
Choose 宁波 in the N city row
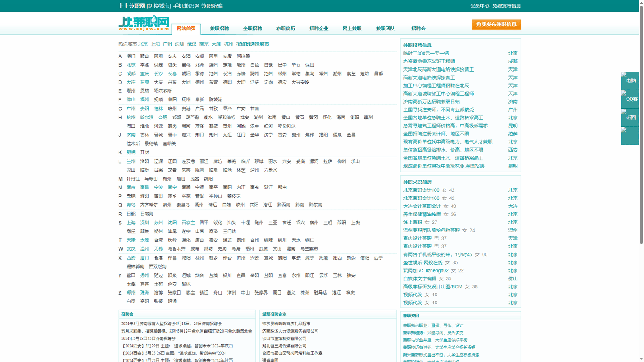click(158, 188)
